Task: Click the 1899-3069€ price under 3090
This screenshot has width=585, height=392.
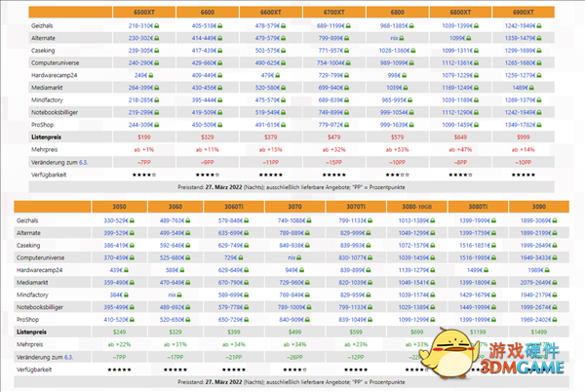Action: [x=536, y=220]
